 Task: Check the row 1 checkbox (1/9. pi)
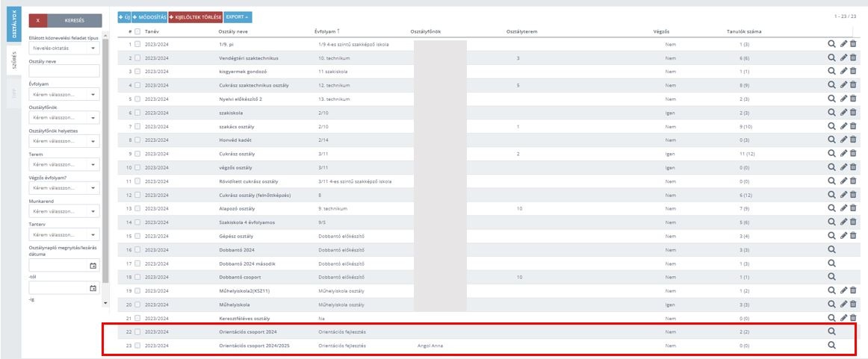137,44
